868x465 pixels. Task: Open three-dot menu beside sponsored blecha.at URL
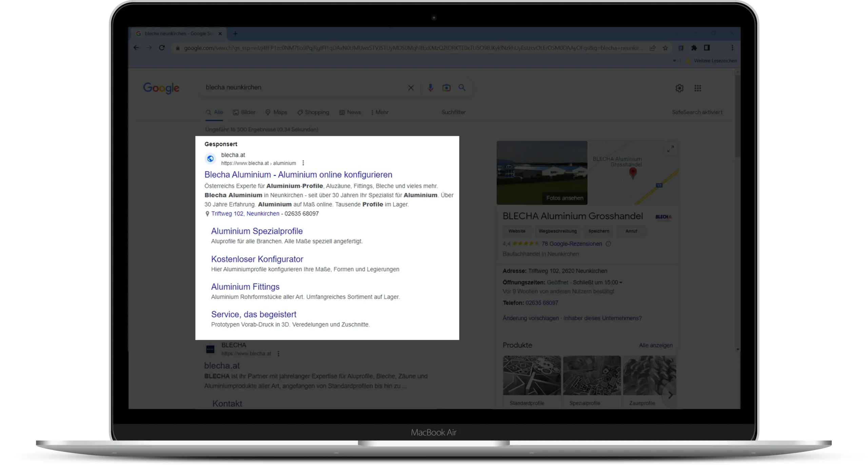point(303,163)
